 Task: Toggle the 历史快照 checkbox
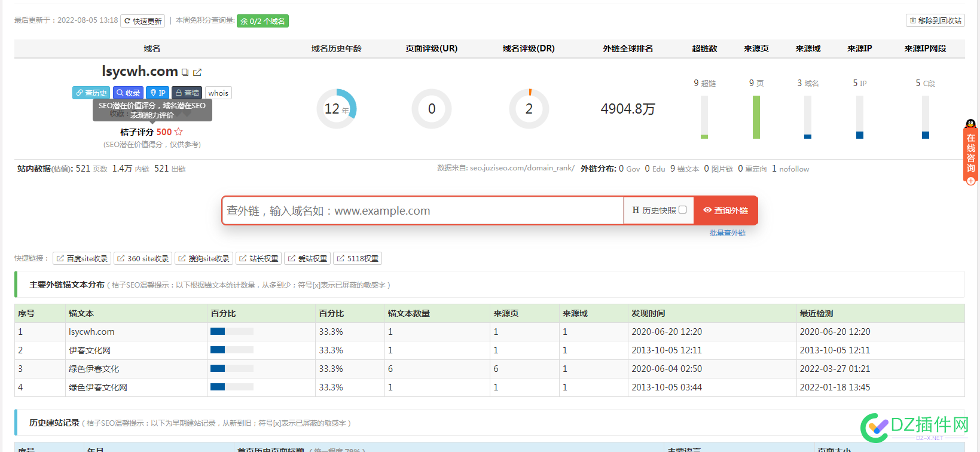point(682,210)
